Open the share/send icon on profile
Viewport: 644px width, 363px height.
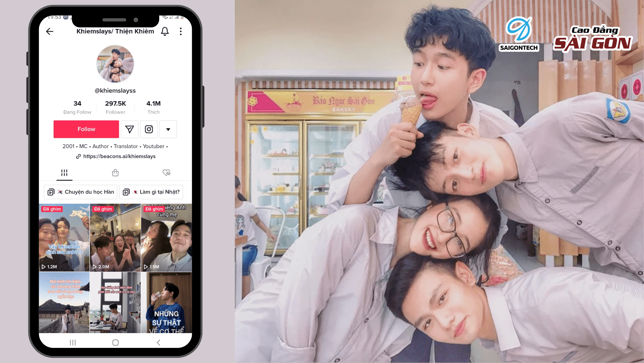coord(130,129)
